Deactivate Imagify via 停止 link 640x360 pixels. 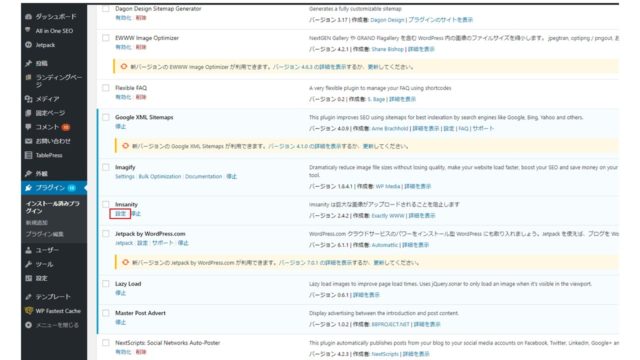coord(231,176)
